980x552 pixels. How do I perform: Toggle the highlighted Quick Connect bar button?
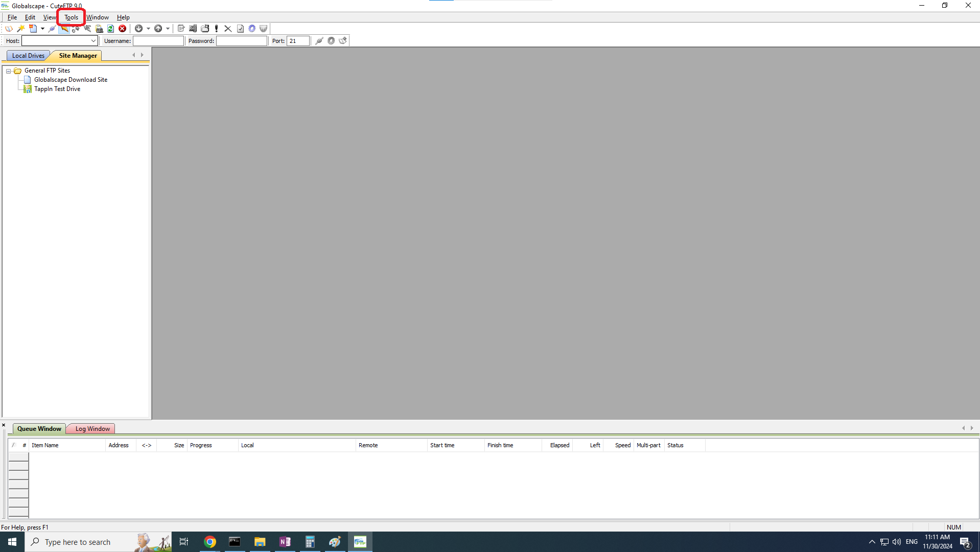click(64, 29)
